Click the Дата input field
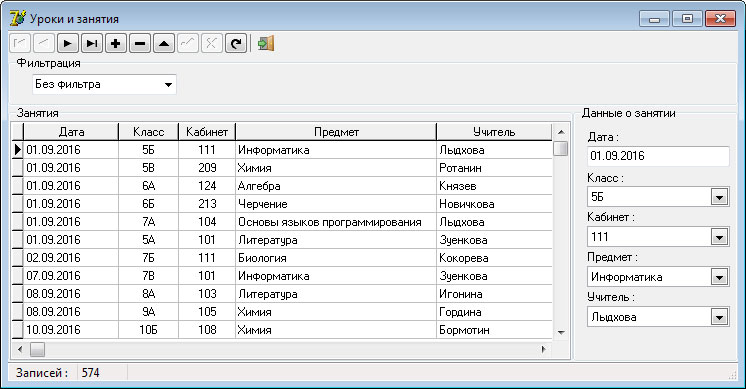Screen dimensions: 746x389 [658, 156]
